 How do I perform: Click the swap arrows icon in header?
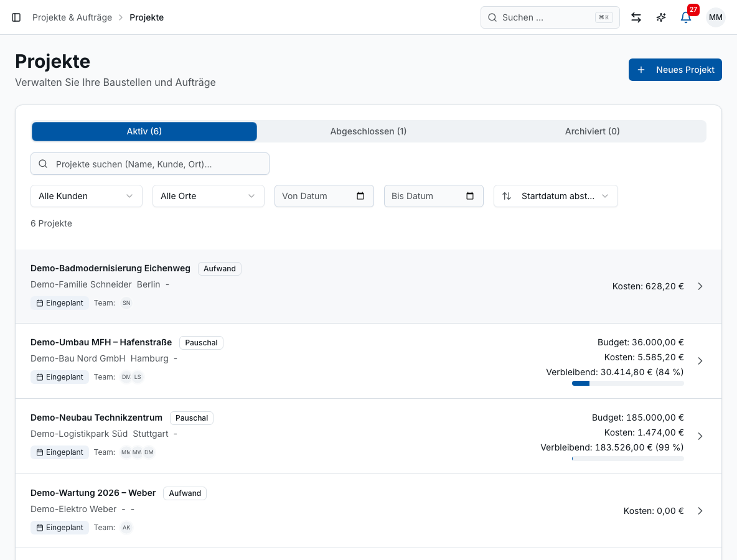point(636,17)
